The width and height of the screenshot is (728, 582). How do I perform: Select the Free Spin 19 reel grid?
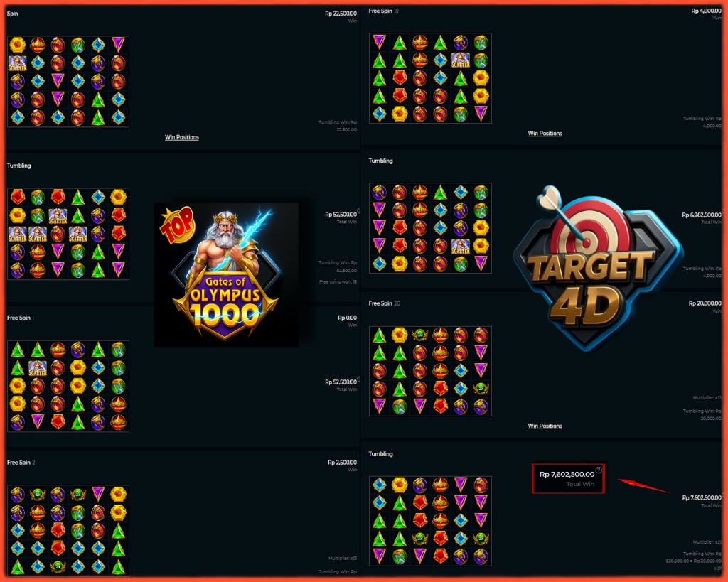point(430,78)
